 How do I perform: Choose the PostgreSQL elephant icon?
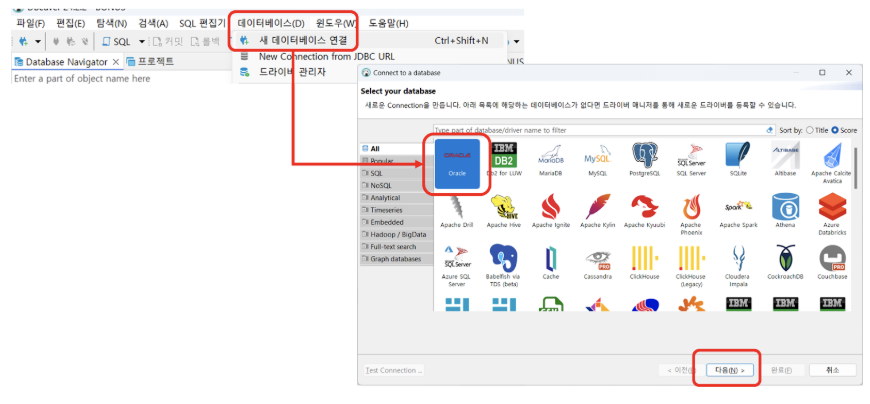click(644, 158)
